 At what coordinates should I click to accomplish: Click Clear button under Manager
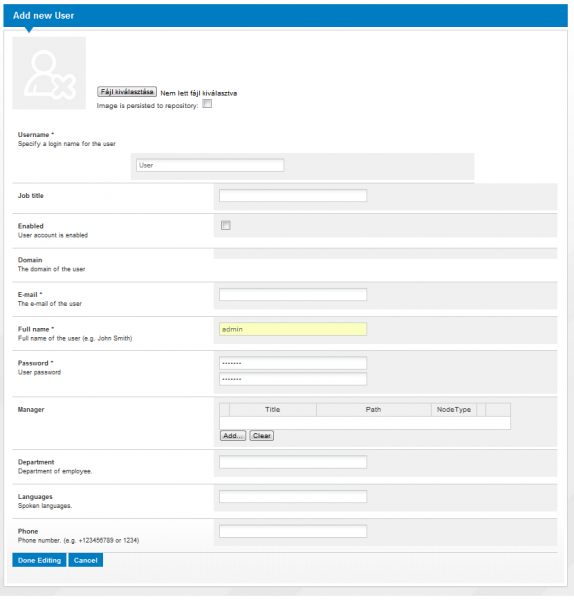pyautogui.click(x=262, y=435)
